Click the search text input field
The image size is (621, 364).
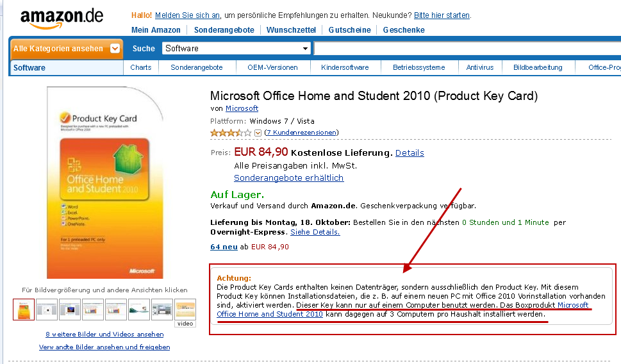(x=467, y=48)
